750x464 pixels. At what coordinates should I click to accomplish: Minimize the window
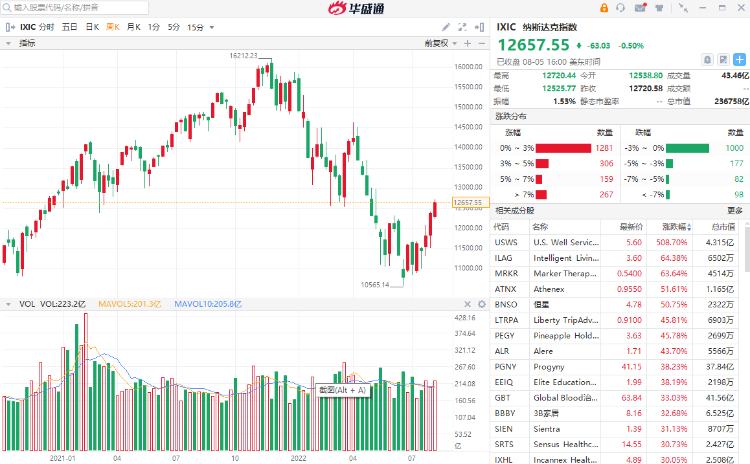[x=703, y=8]
